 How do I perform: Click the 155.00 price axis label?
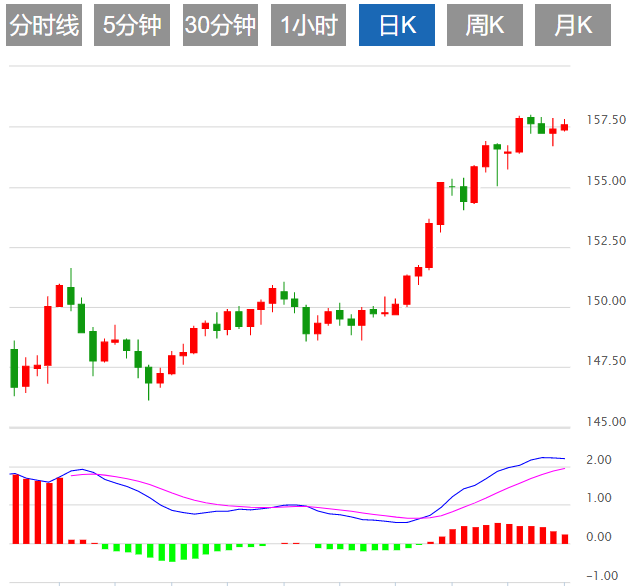tap(606, 181)
